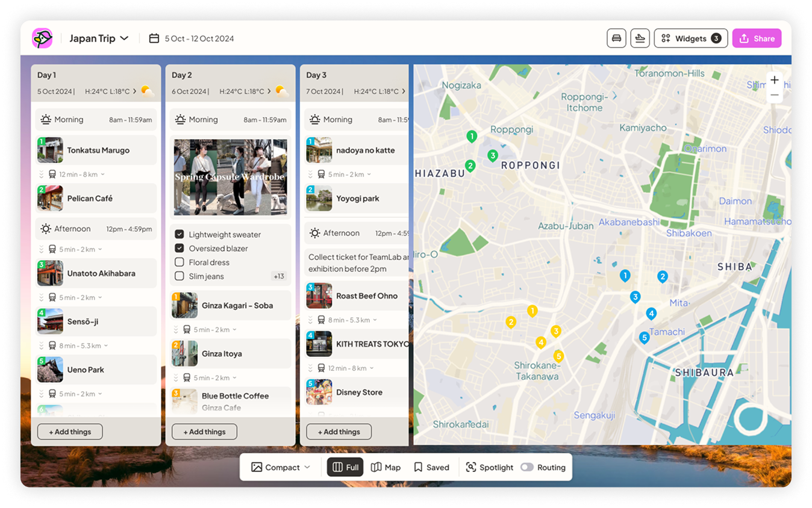Click yellow map pin number 1
The image size is (812, 508).
[x=532, y=311]
